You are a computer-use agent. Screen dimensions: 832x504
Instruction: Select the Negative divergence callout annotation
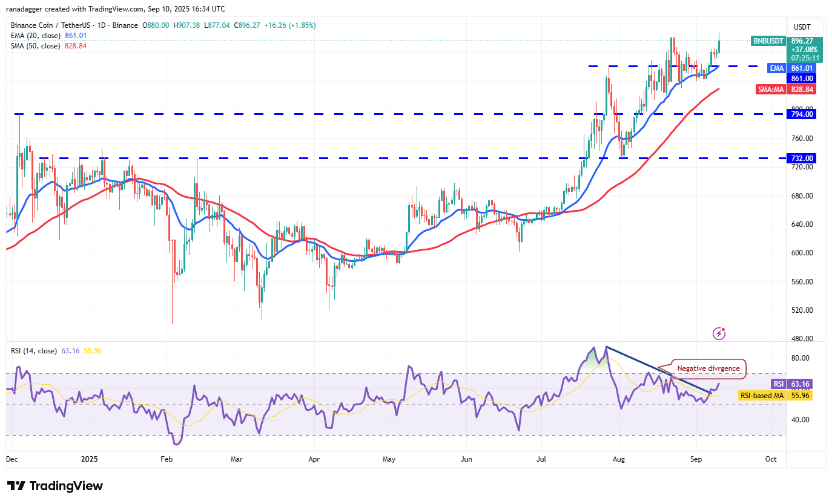point(707,368)
